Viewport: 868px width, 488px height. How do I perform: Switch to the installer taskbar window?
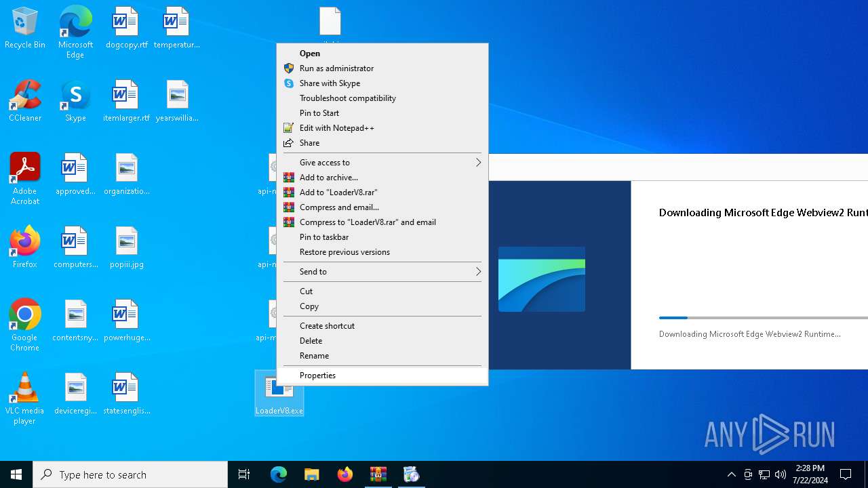tap(411, 474)
